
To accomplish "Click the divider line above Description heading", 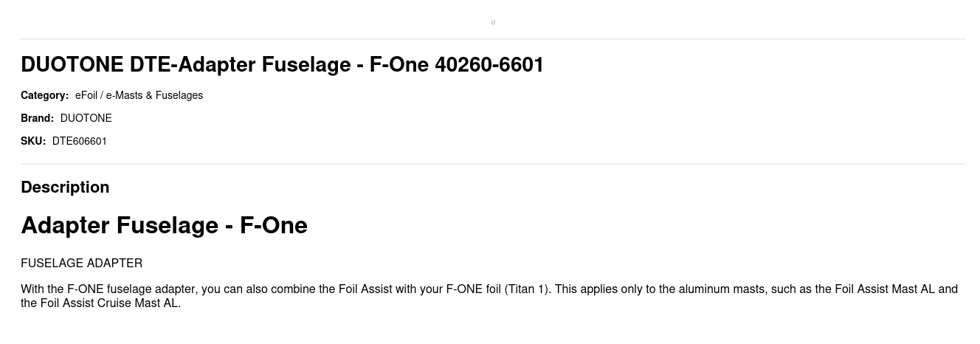I will tap(493, 164).
